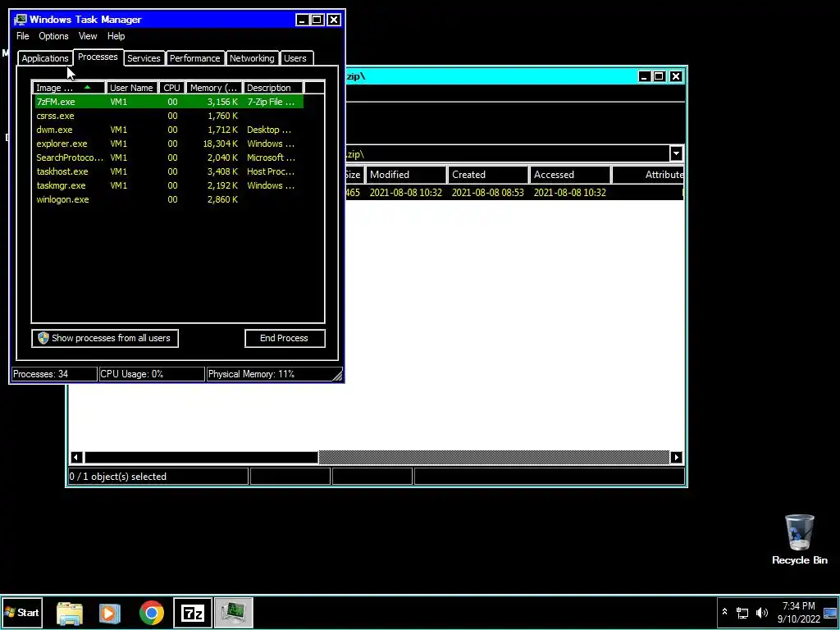840x630 pixels.
Task: Click the network status tray icon
Action: click(x=742, y=612)
